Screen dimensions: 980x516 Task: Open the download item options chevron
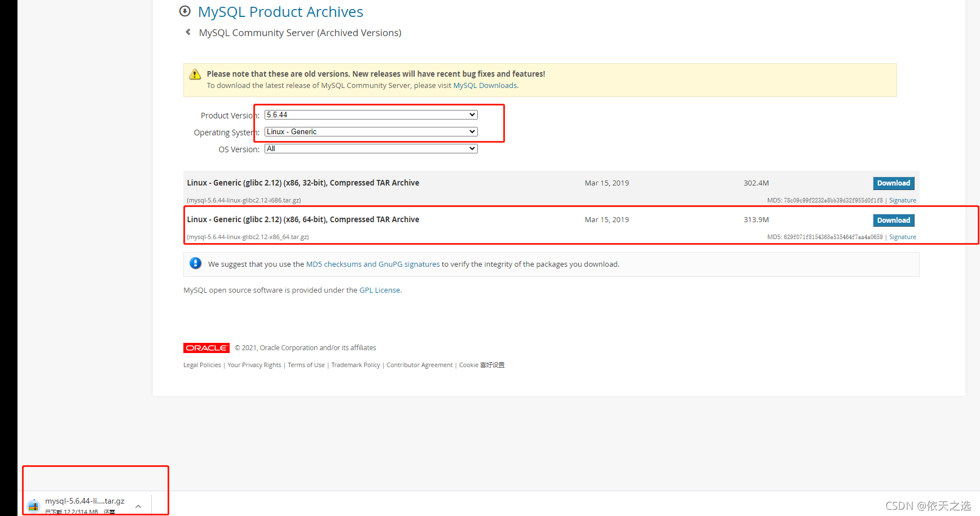(138, 506)
